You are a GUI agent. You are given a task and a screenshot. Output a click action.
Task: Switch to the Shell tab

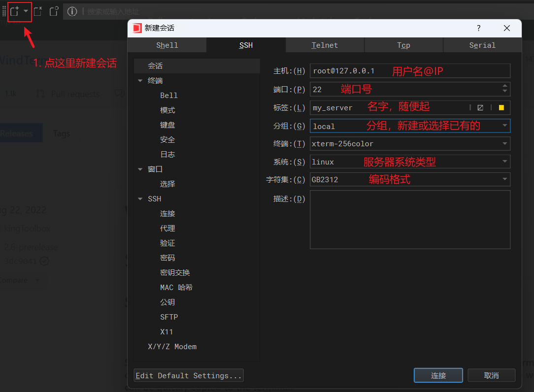click(x=167, y=45)
